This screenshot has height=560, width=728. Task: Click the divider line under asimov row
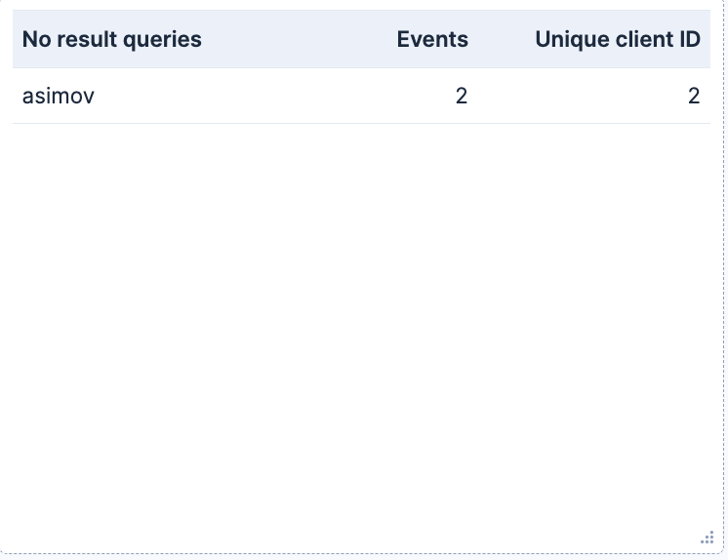pos(361,124)
